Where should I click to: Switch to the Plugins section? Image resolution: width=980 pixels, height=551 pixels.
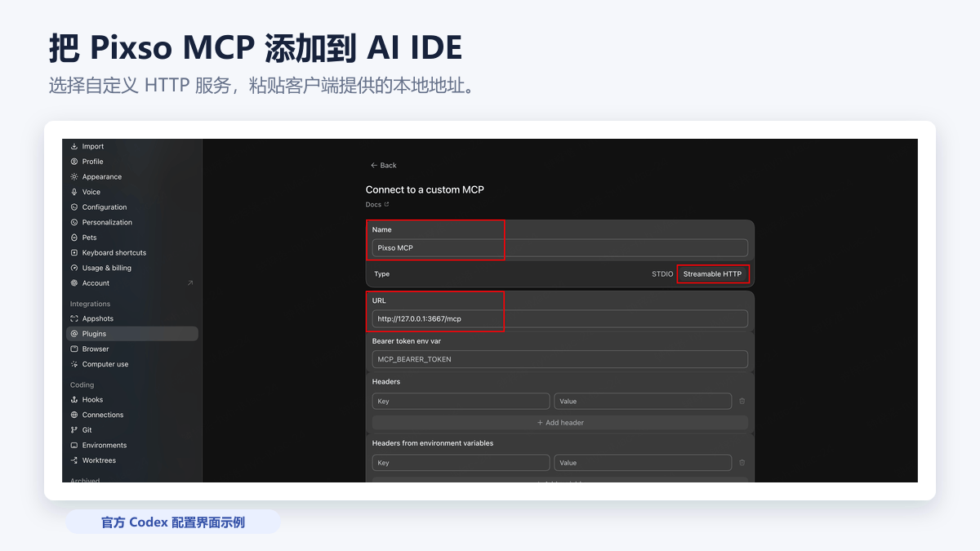[132, 334]
